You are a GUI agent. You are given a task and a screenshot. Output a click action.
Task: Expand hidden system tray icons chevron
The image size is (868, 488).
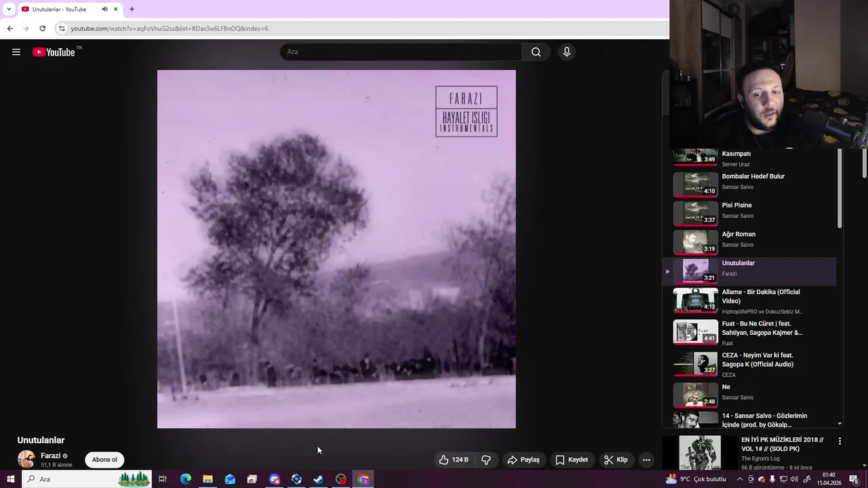[740, 479]
